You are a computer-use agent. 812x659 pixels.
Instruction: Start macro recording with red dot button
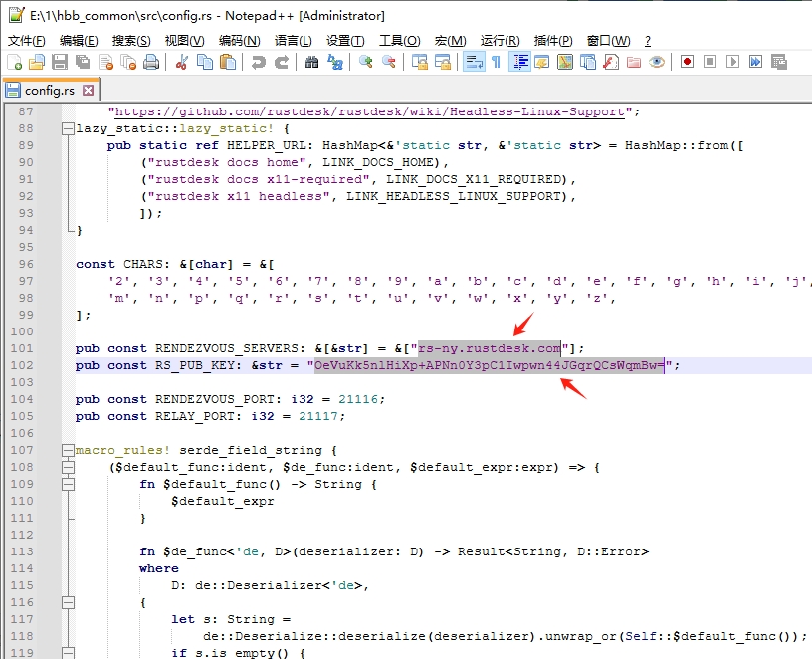687,62
